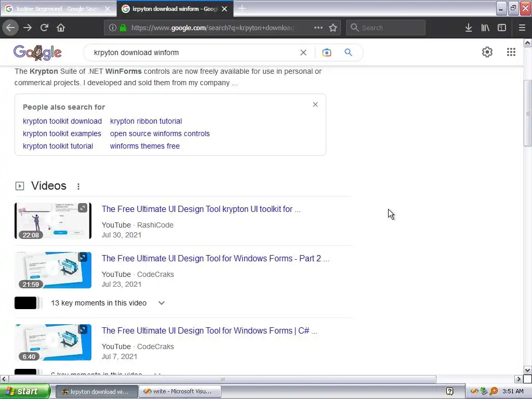This screenshot has width=532, height=399.
Task: Click the browser Search box
Action: 385,28
